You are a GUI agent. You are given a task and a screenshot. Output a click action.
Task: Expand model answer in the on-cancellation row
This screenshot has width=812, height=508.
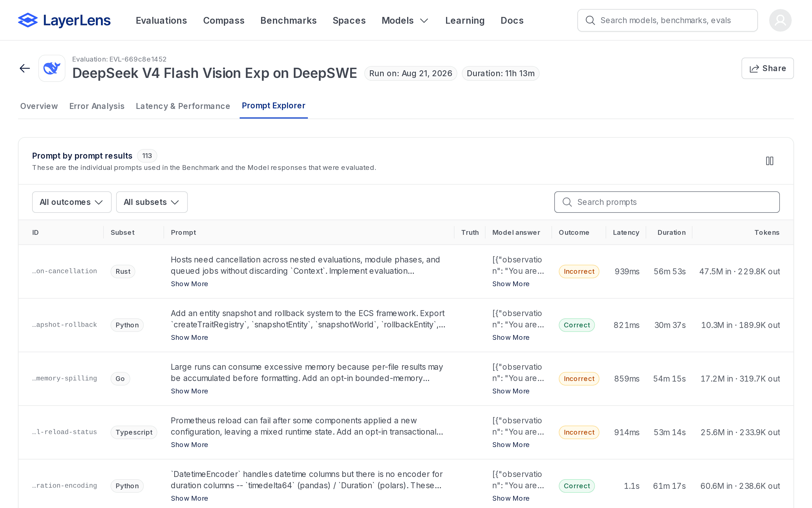pos(511,284)
